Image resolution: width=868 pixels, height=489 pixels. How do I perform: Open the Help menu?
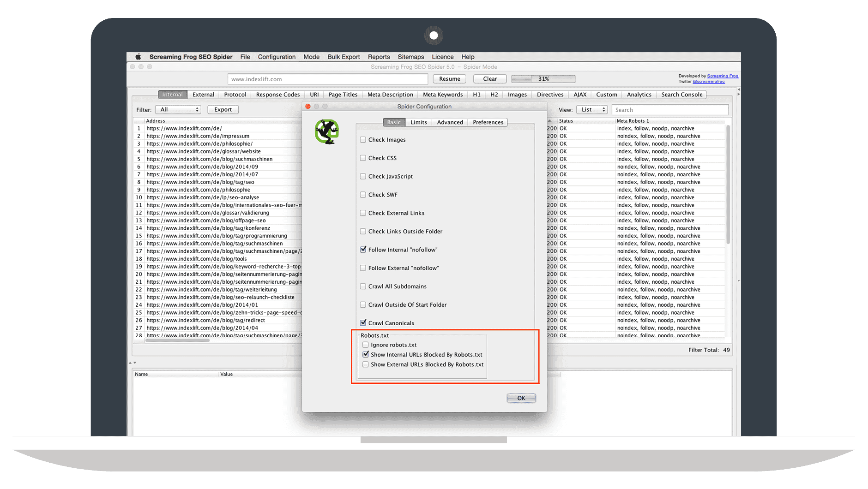point(468,57)
